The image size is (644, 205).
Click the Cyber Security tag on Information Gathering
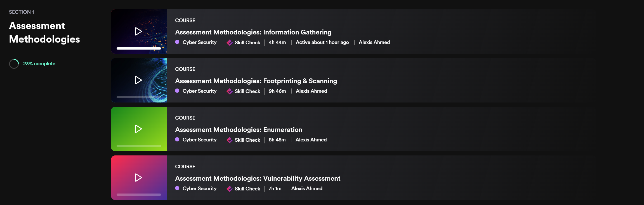point(199,42)
